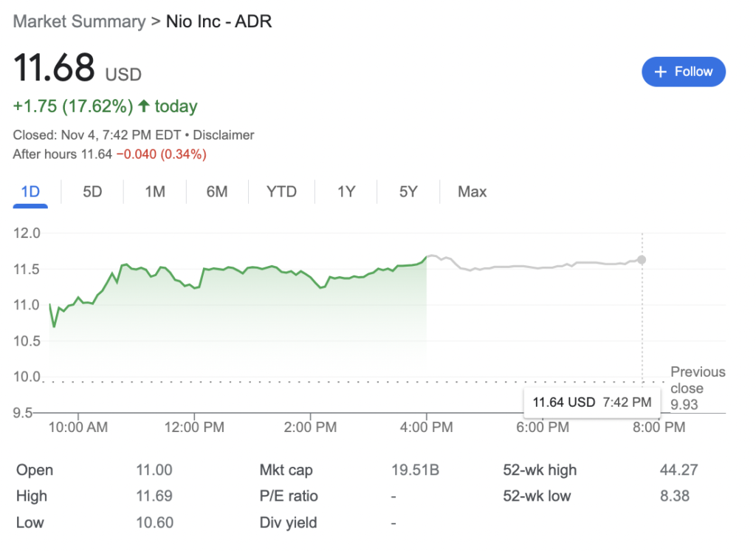Switch to the 5D chart tab
756x551 pixels.
92,192
